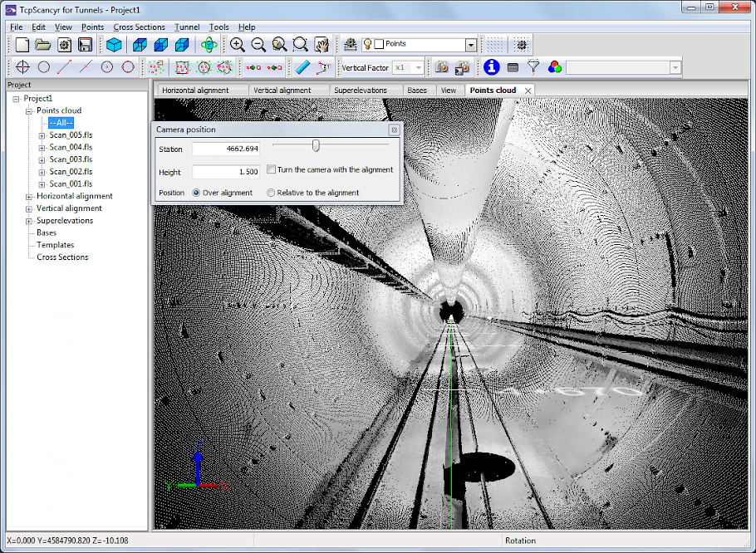
Task: Expand the Scan_005.fls tree node
Action: pos(42,135)
